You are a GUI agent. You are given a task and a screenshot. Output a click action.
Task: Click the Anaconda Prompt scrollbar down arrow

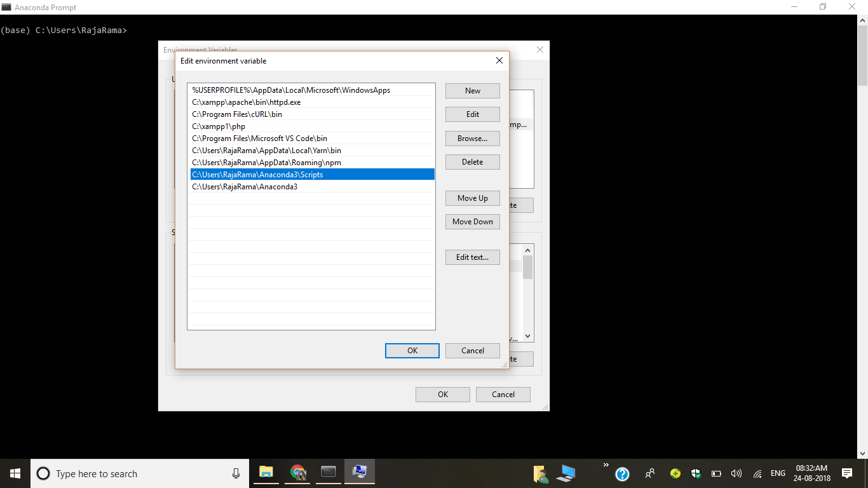[862, 453]
